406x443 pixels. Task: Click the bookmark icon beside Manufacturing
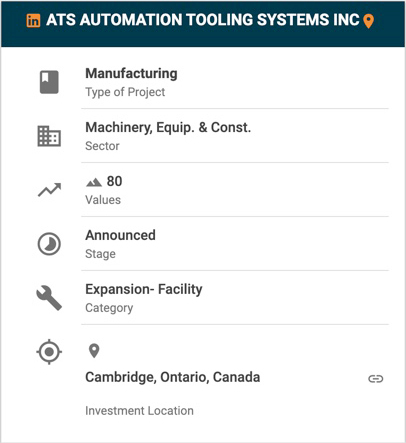pos(49,82)
